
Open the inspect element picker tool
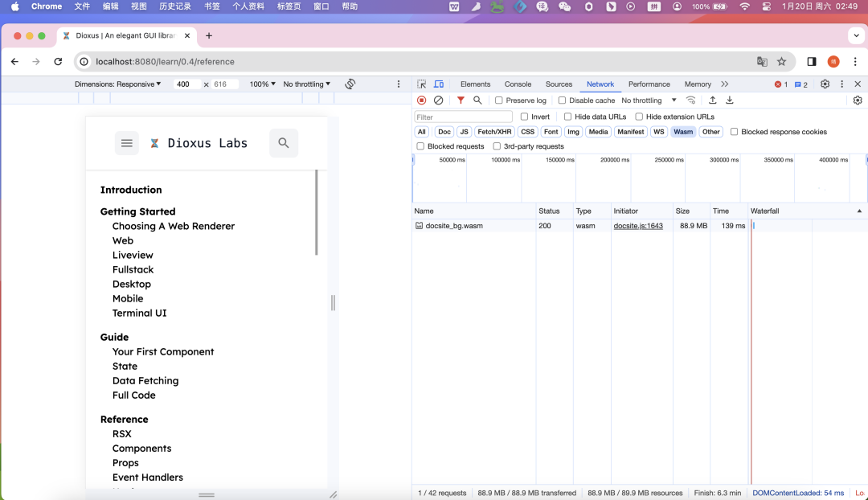pos(422,84)
